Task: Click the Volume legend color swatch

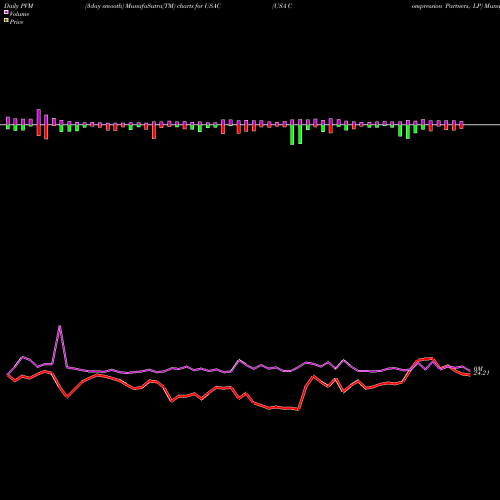Action: pyautogui.click(x=6, y=12)
